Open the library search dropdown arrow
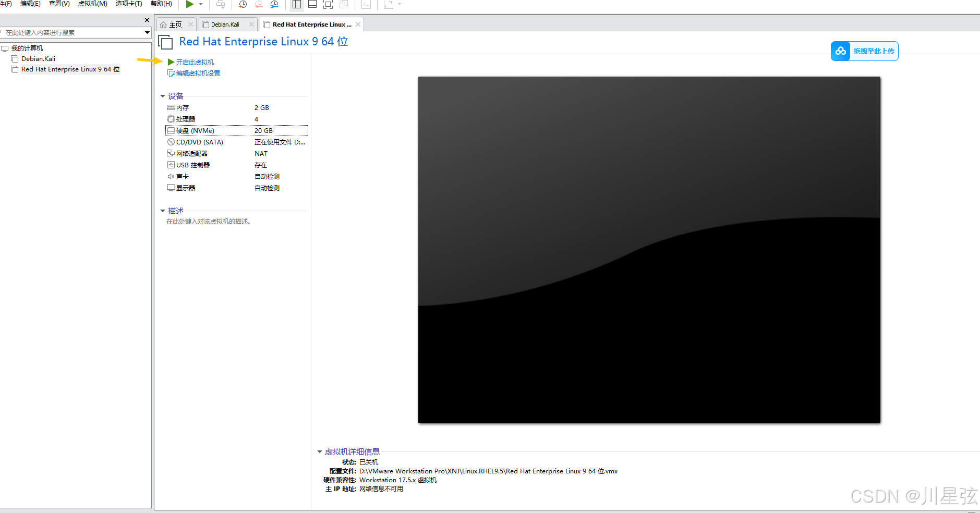Image resolution: width=980 pixels, height=513 pixels. [147, 32]
